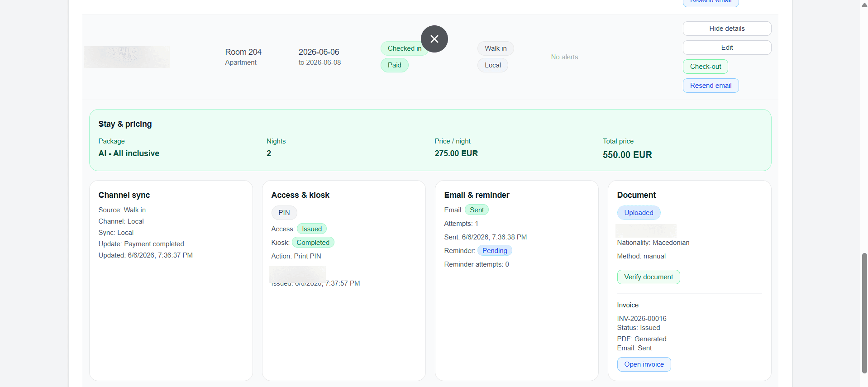Screen dimensions: 868x387
Task: Click the Edit button
Action: (727, 48)
